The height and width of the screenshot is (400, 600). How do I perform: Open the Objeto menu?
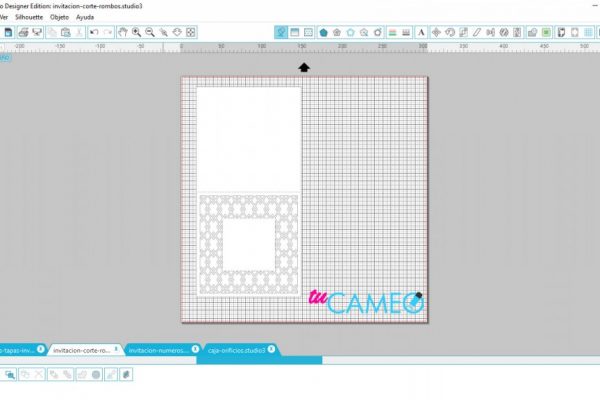[x=59, y=17]
